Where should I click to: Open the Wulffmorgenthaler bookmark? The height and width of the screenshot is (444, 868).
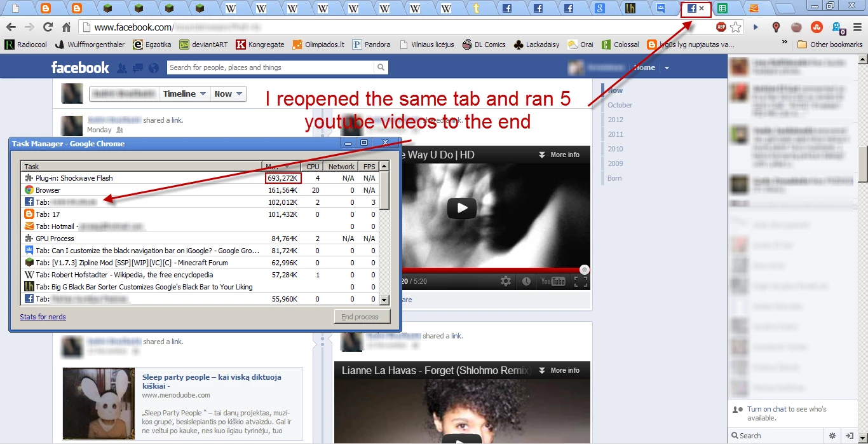coord(90,45)
